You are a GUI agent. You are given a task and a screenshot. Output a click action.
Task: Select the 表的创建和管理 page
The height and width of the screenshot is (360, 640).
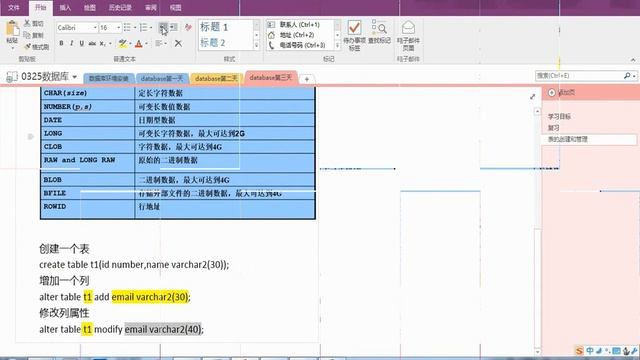[x=589, y=139]
